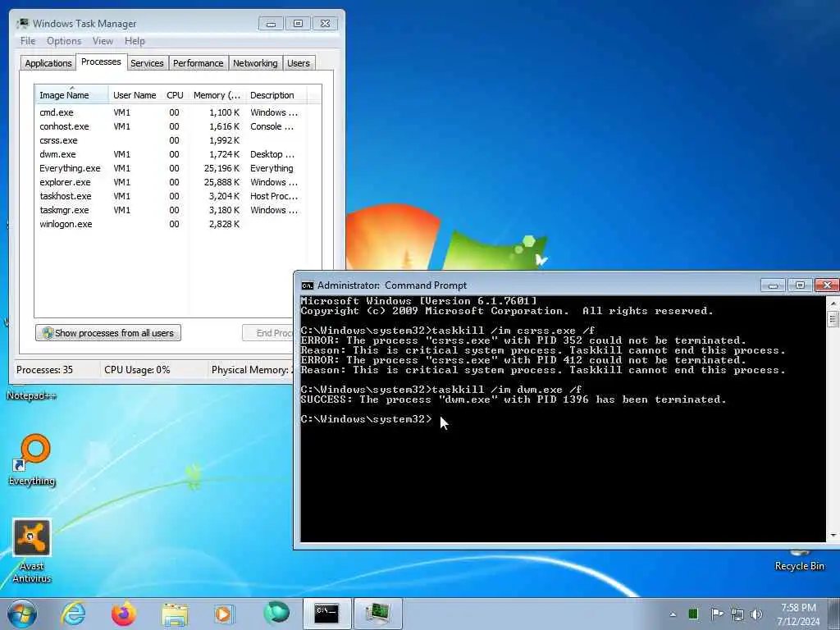Maximize the Command Prompt window
The width and height of the screenshot is (840, 630).
click(800, 285)
